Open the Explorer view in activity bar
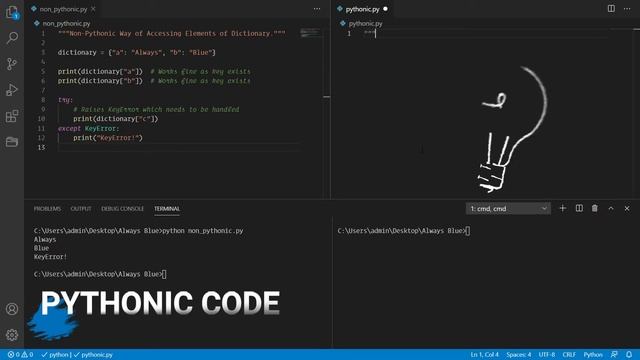 (12, 12)
